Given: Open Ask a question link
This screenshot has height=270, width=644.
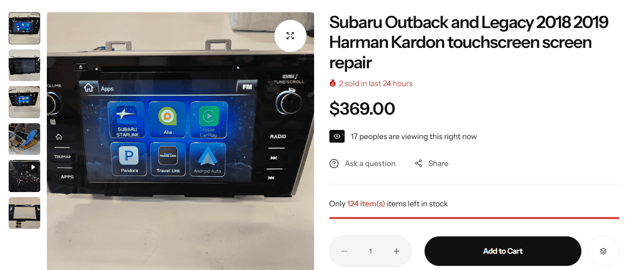Looking at the screenshot, I should [x=370, y=164].
